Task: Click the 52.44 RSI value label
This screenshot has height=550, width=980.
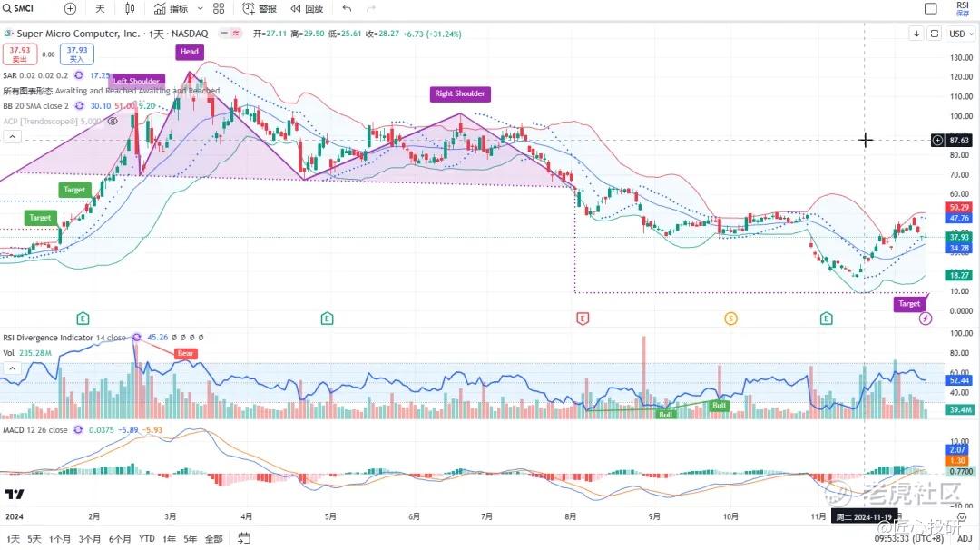Action: pyautogui.click(x=959, y=380)
